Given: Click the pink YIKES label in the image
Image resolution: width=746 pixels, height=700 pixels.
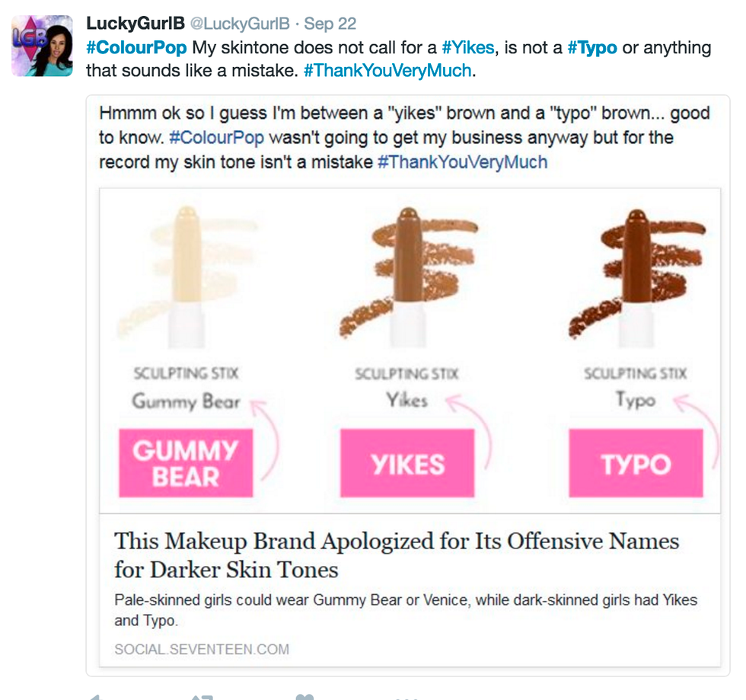Looking at the screenshot, I should 407,463.
